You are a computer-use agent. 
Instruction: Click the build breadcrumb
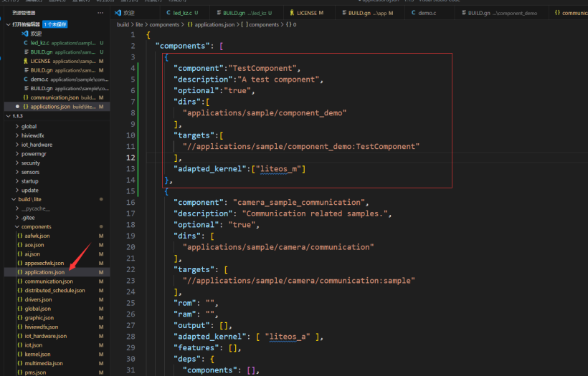tap(123, 24)
